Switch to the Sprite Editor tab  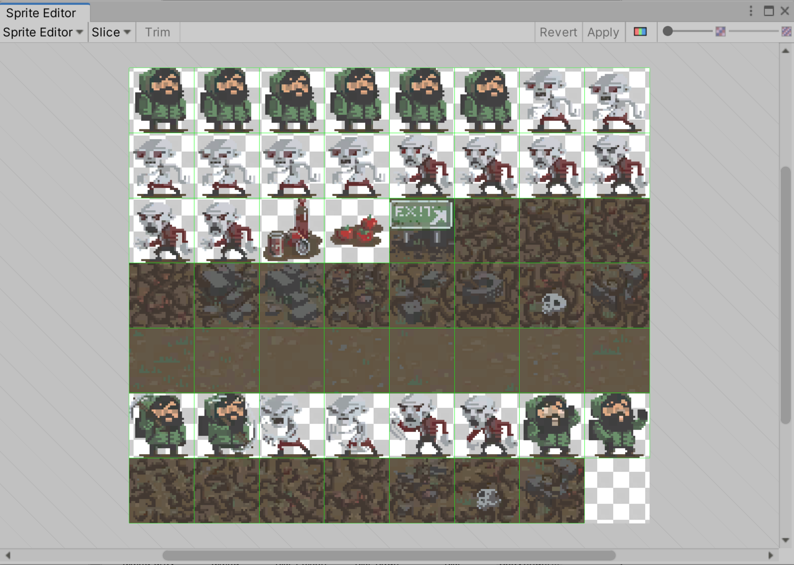(x=41, y=13)
